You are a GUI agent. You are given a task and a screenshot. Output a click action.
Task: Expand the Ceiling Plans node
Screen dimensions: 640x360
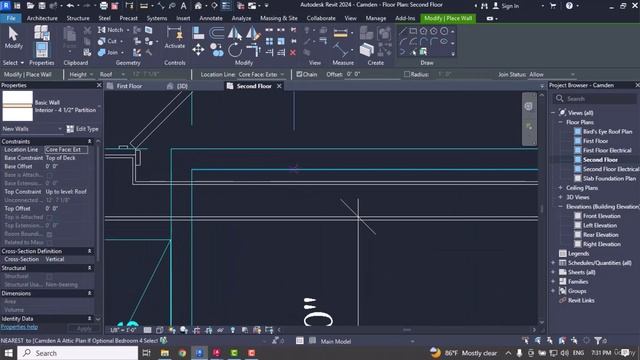pos(561,188)
